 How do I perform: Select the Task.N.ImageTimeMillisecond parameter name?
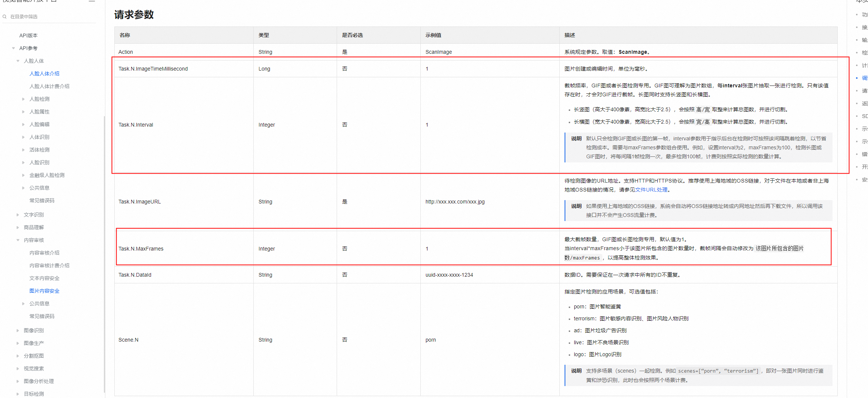tap(153, 69)
